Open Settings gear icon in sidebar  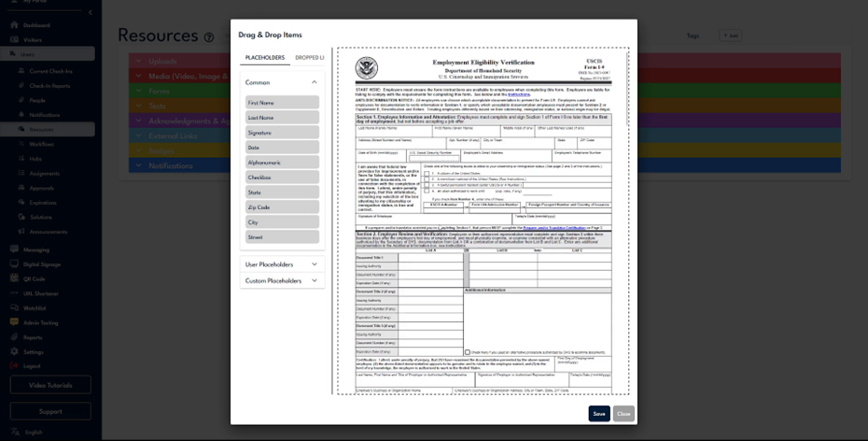pos(14,351)
